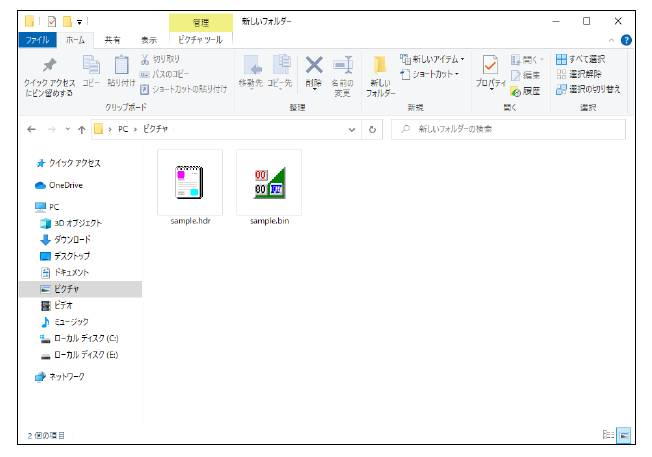The height and width of the screenshot is (457, 652).
Task: Click the Edit ribbon command
Action: point(526,75)
